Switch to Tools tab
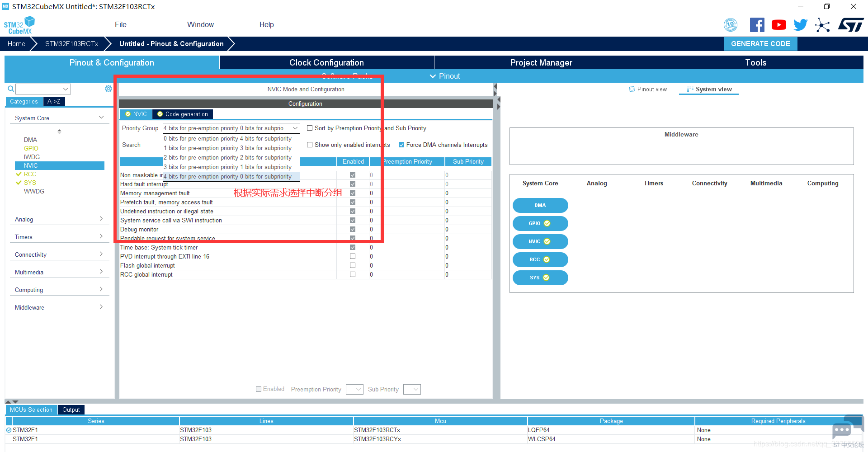The height and width of the screenshot is (452, 868). 756,62
